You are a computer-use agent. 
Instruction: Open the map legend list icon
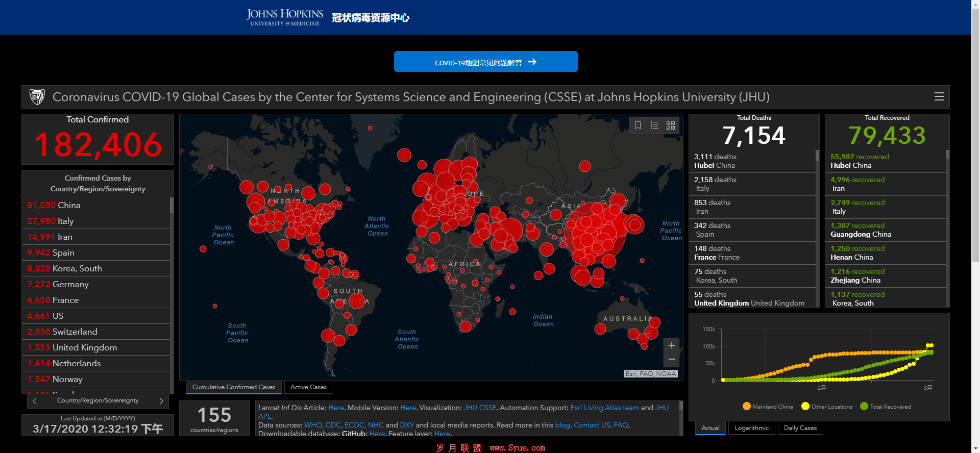[654, 125]
